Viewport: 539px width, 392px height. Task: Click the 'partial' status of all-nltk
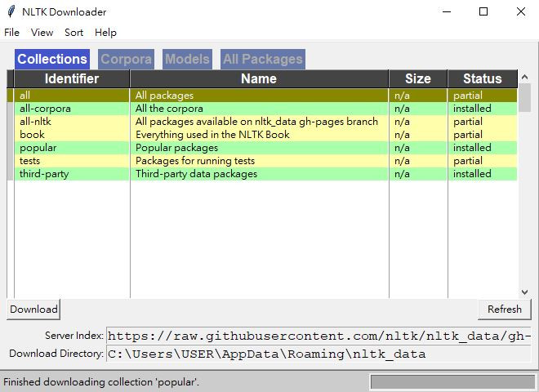click(x=483, y=122)
